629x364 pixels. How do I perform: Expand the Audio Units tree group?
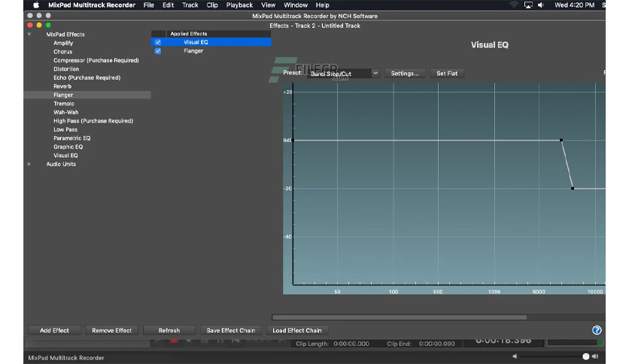(29, 164)
